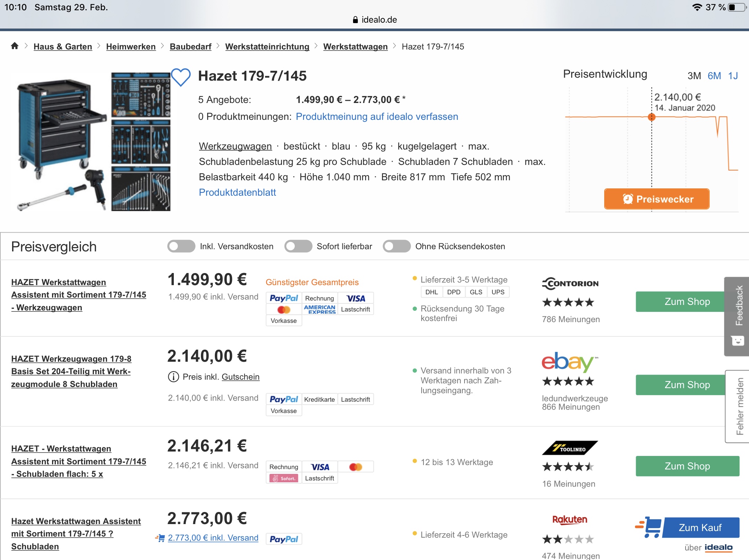The width and height of the screenshot is (749, 560).
Task: Switch on Ohne Rücksendekosten filter
Action: tap(396, 246)
